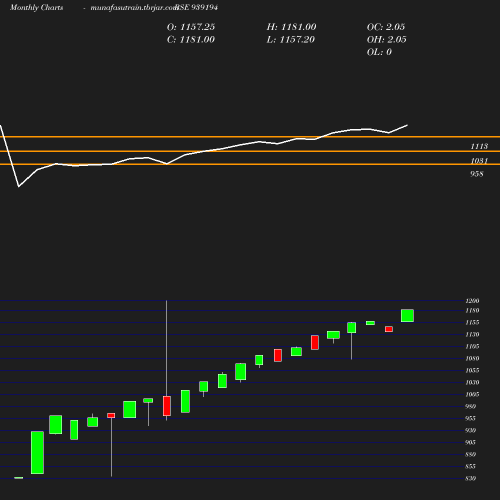This screenshot has width=500, height=500.
Task: Click the "OC: 2.05" reading
Action: (x=386, y=27)
